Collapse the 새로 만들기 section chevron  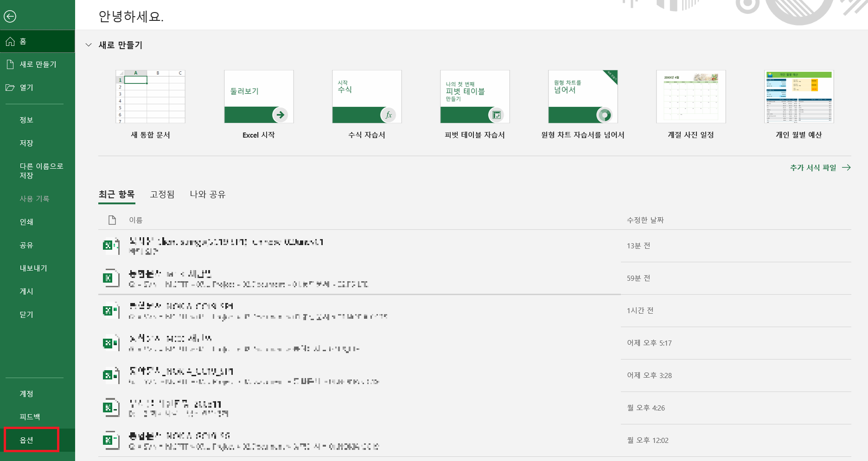(89, 45)
